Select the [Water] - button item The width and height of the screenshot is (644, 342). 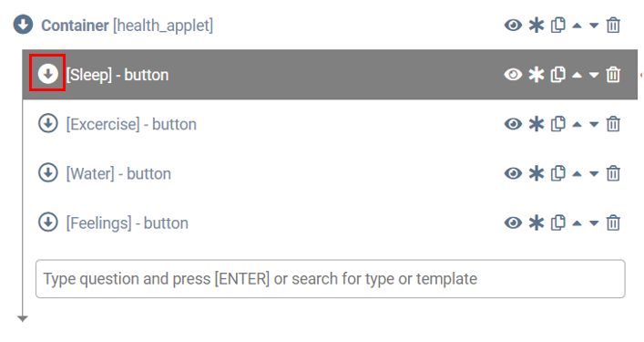click(x=118, y=173)
